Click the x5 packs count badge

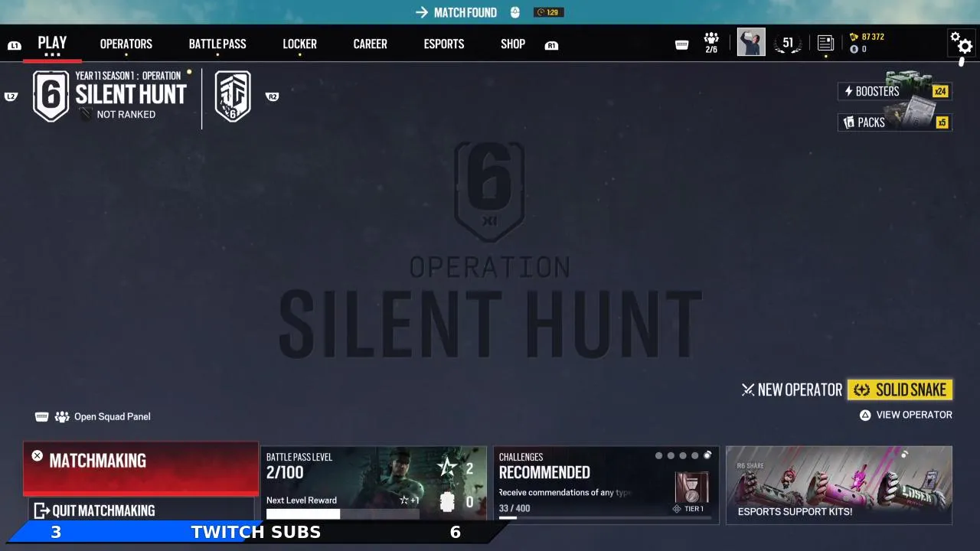tap(942, 122)
